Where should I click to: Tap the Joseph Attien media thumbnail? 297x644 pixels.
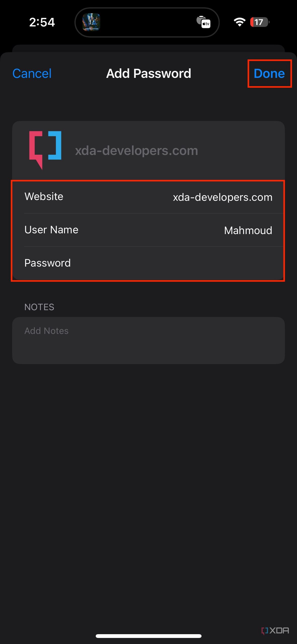coord(92,23)
